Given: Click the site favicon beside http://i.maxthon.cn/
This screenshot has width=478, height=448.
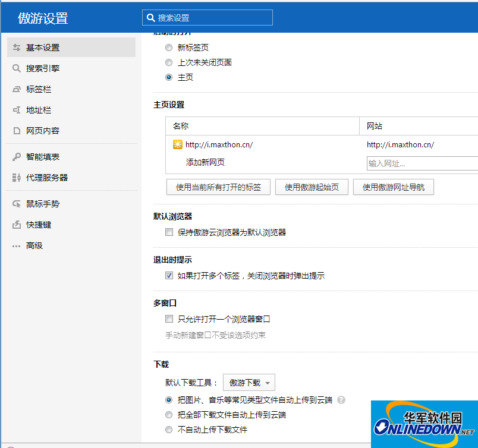Looking at the screenshot, I should click(x=177, y=144).
